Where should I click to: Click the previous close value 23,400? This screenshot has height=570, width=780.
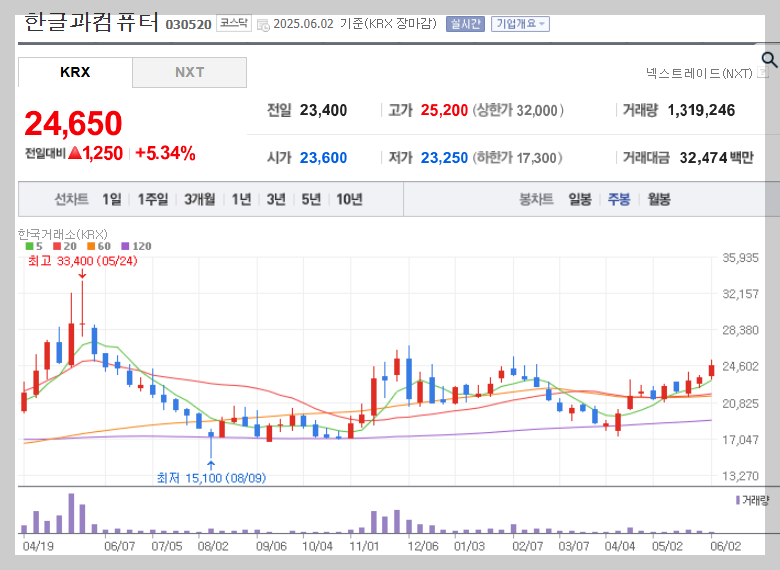click(323, 110)
